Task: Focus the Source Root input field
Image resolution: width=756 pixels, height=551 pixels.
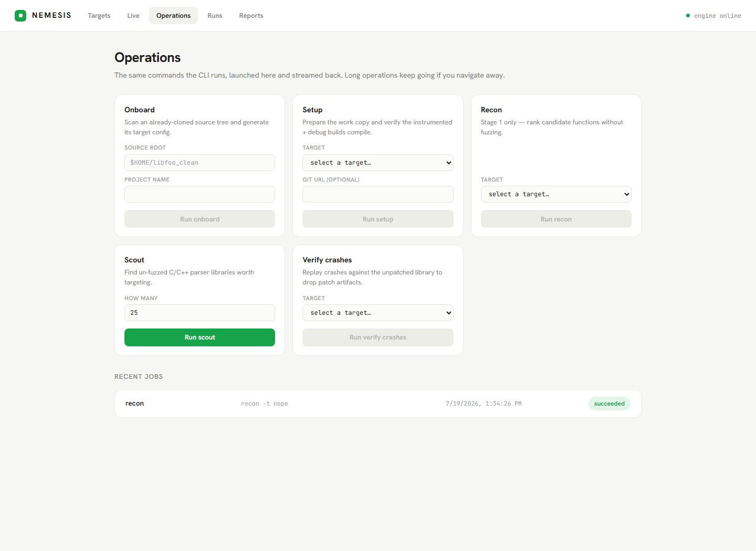Action: pyautogui.click(x=199, y=163)
